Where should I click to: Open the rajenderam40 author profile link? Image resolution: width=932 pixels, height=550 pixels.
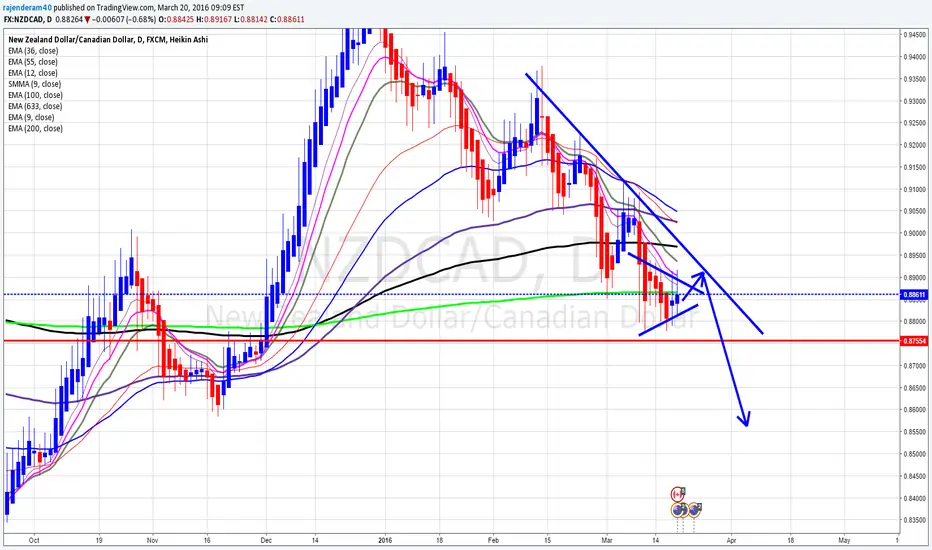point(27,8)
